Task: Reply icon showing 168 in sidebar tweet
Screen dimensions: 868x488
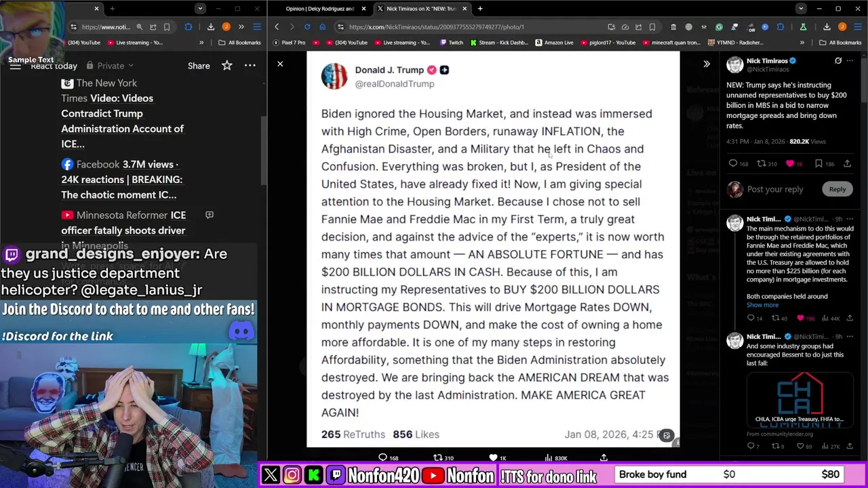Action: click(732, 163)
